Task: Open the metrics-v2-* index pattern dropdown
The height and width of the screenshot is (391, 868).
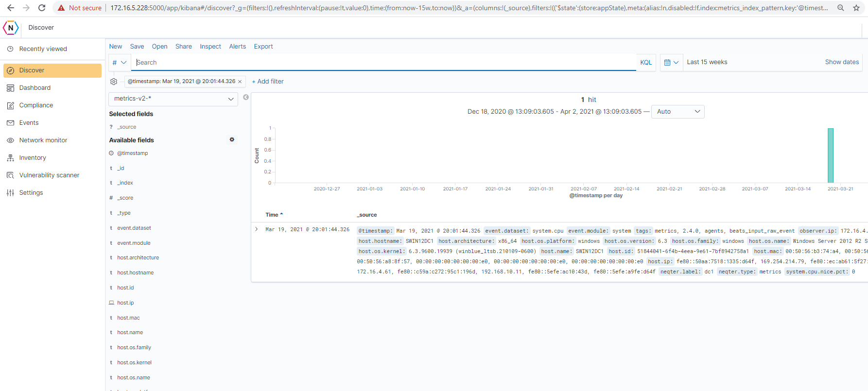Action: pyautogui.click(x=173, y=99)
